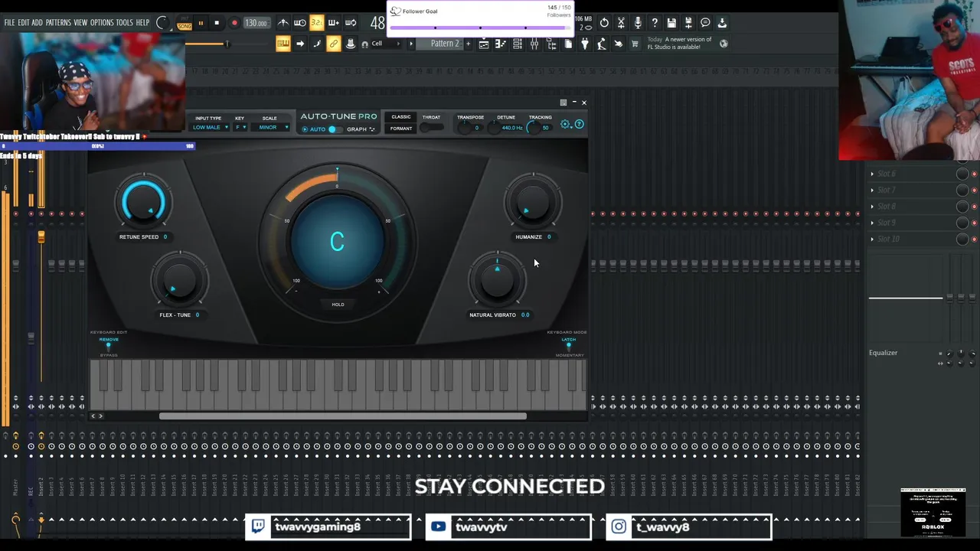The image size is (980, 551).
Task: Toggle the auto-scroll arrow icon
Action: [x=300, y=44]
